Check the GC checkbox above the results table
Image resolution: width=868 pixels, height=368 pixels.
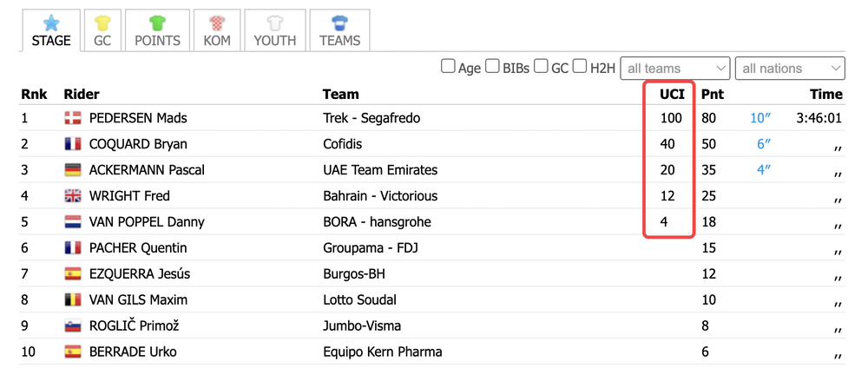541,67
